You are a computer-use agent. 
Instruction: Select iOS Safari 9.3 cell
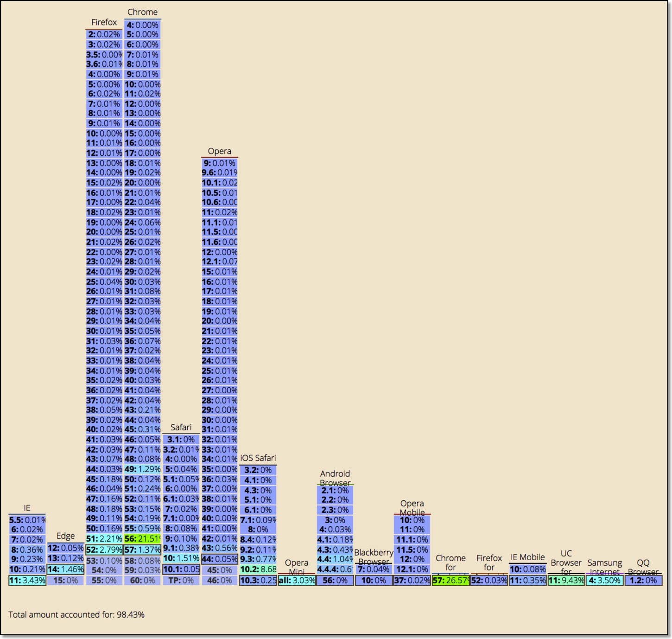click(258, 559)
